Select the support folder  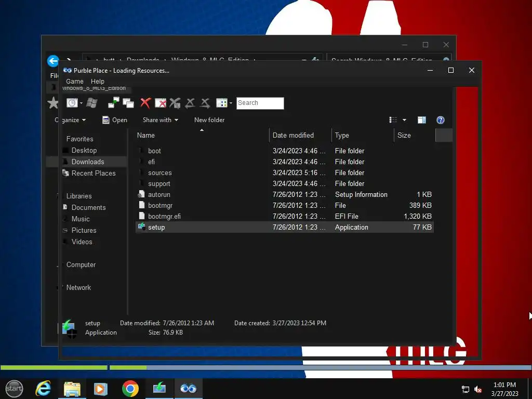pyautogui.click(x=284, y=183)
